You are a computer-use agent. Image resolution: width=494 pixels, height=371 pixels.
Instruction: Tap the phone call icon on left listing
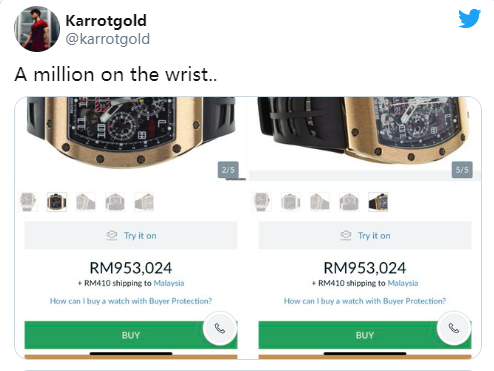point(220,328)
